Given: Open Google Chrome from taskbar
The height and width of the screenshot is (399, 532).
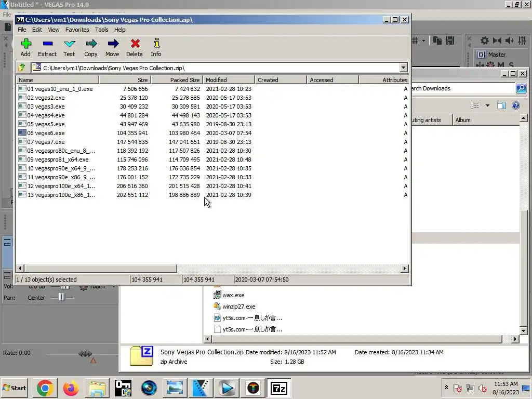Looking at the screenshot, I should click(x=45, y=388).
